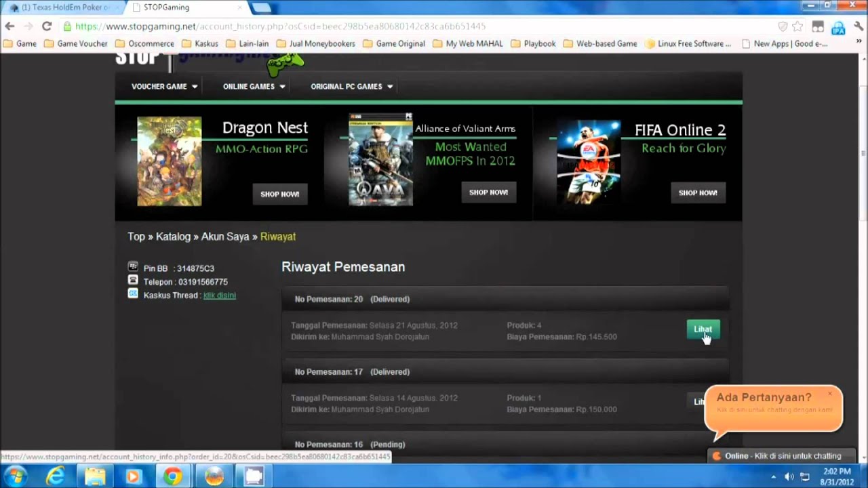Click the Pin BB : 314875C3 text
Image resolution: width=868 pixels, height=488 pixels.
coord(179,268)
